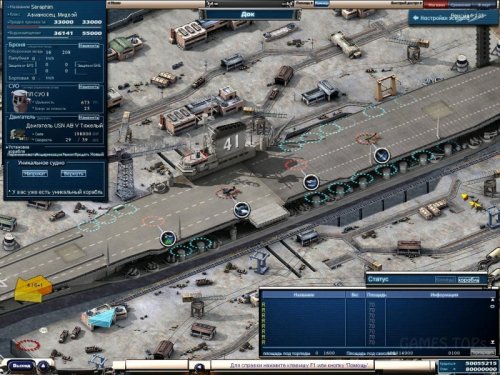The height and width of the screenshot is (375, 500).
Task: Select the red circle marker beside the island
Action: (295, 164)
